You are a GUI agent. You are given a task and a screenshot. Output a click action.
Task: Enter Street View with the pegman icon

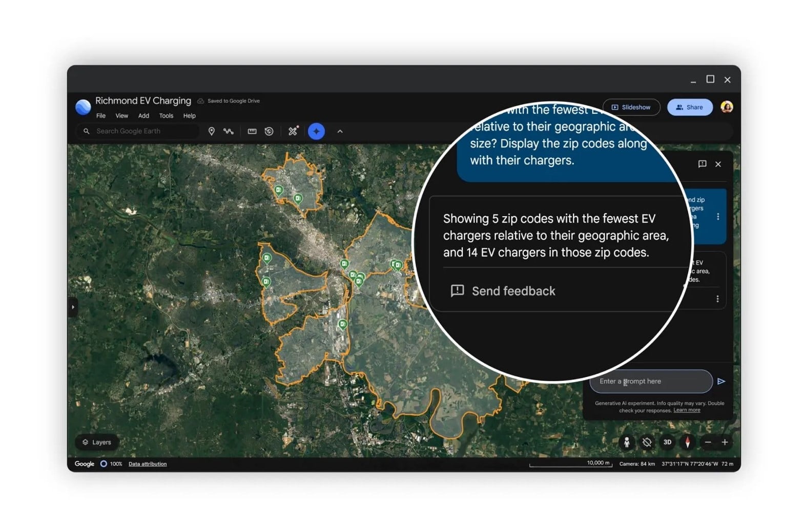(x=626, y=442)
